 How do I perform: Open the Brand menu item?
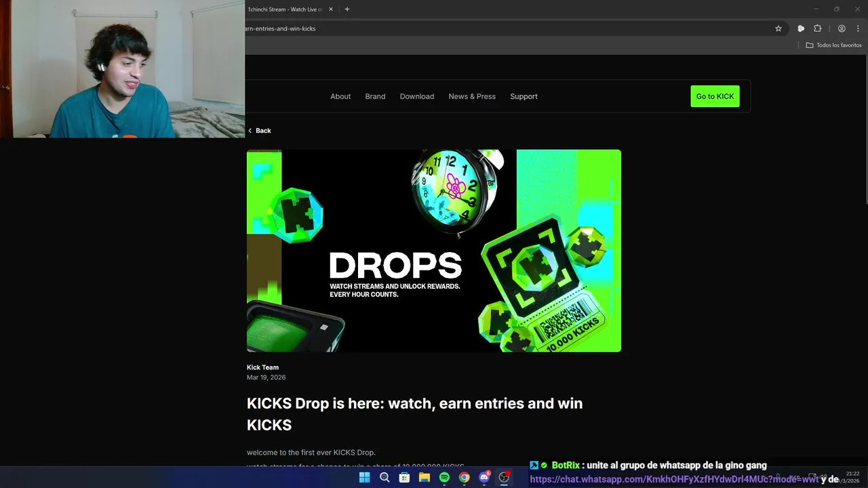[x=375, y=96]
